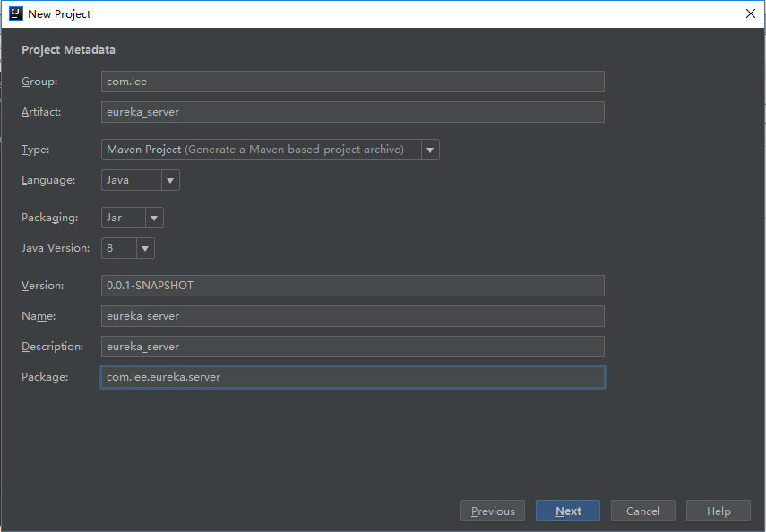Focus the Name text field
766x532 pixels.
[x=353, y=316]
